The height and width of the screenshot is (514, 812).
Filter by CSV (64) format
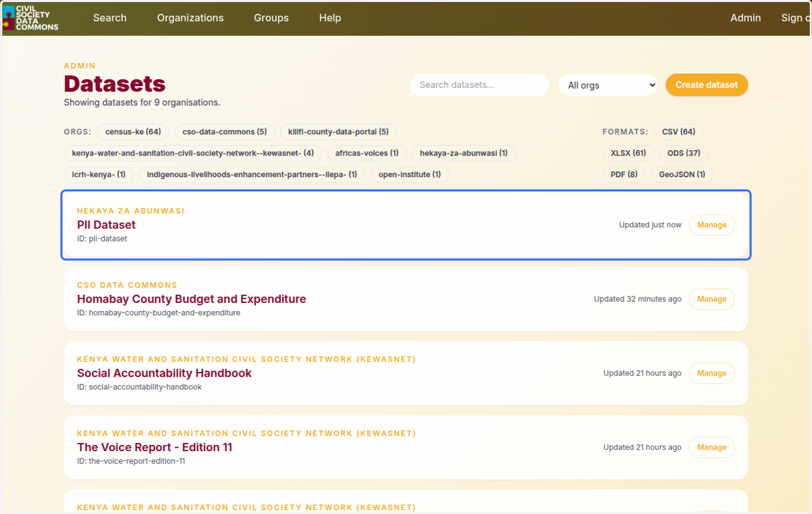tap(679, 132)
